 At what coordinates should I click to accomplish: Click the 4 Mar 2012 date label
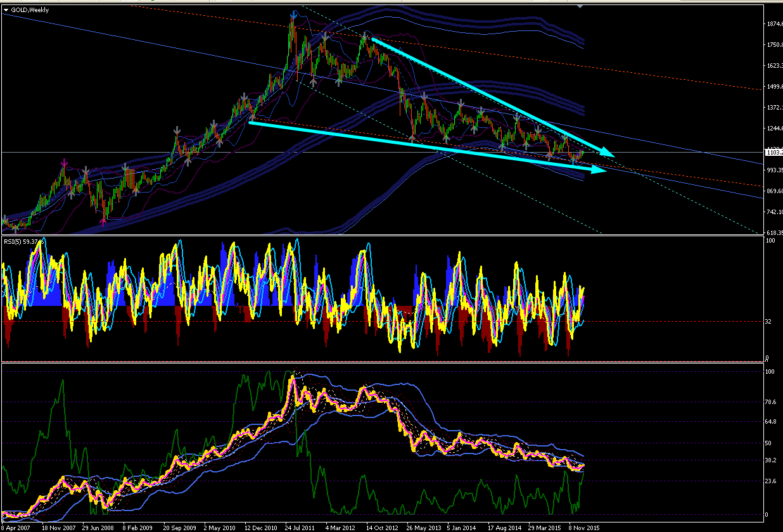click(341, 527)
